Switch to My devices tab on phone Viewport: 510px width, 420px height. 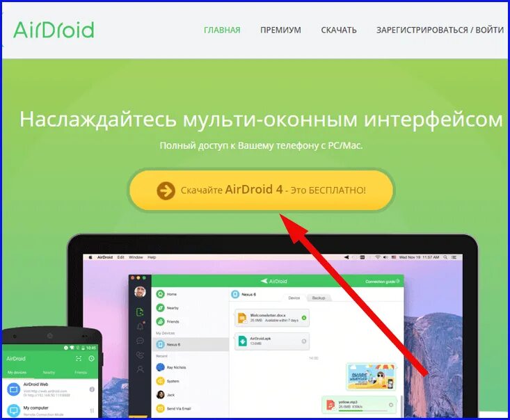tap(17, 372)
